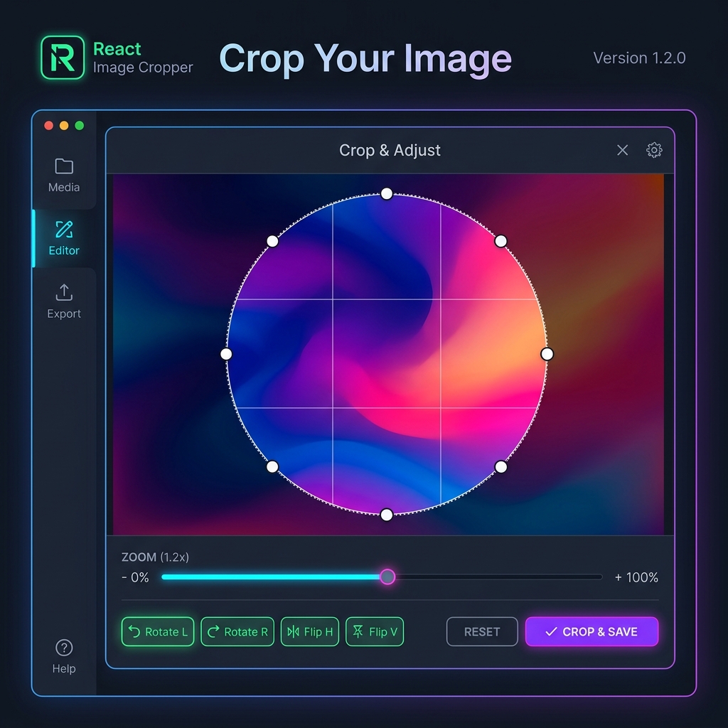Viewport: 728px width, 728px height.
Task: Click the RESET button
Action: tap(482, 631)
